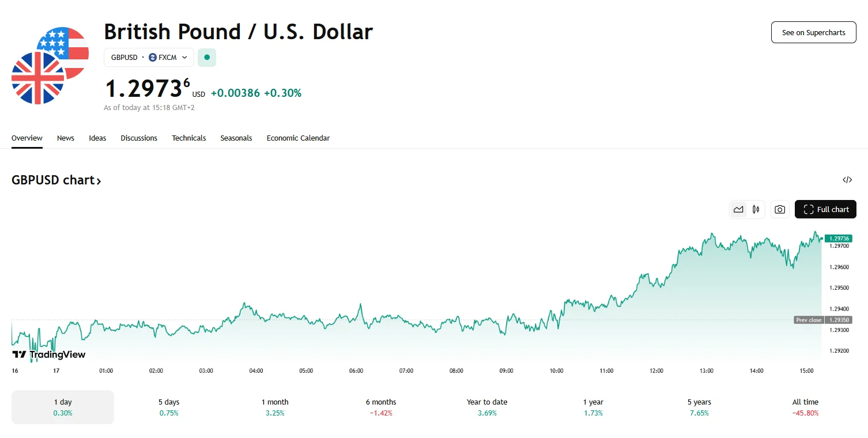Select the 1 day range
This screenshot has width=868, height=438.
[63, 407]
